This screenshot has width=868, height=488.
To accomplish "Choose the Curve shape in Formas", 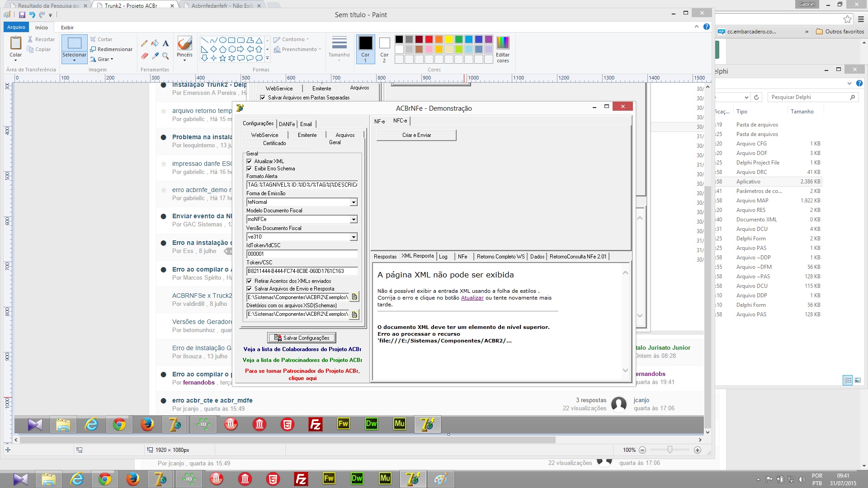I will (x=213, y=40).
